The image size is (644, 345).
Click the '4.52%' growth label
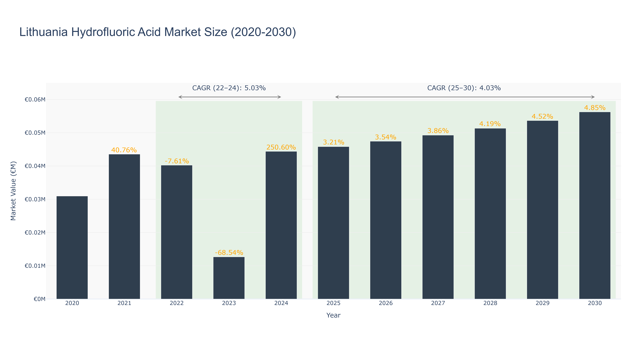point(542,116)
